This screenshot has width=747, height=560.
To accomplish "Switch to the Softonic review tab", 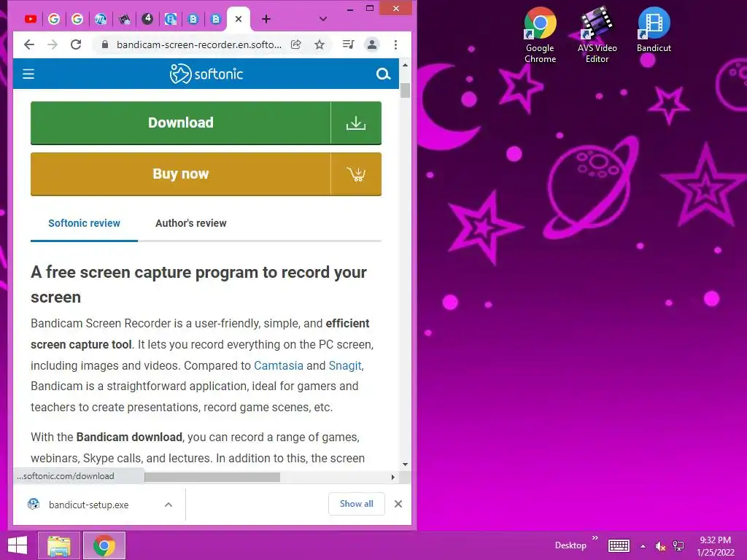I will 85,223.
